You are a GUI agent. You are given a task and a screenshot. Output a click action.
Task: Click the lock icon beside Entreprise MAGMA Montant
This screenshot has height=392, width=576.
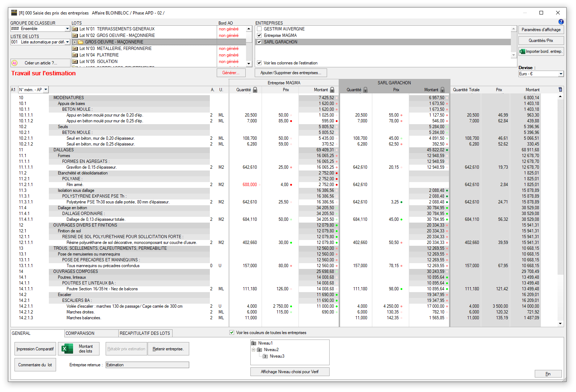(x=332, y=90)
